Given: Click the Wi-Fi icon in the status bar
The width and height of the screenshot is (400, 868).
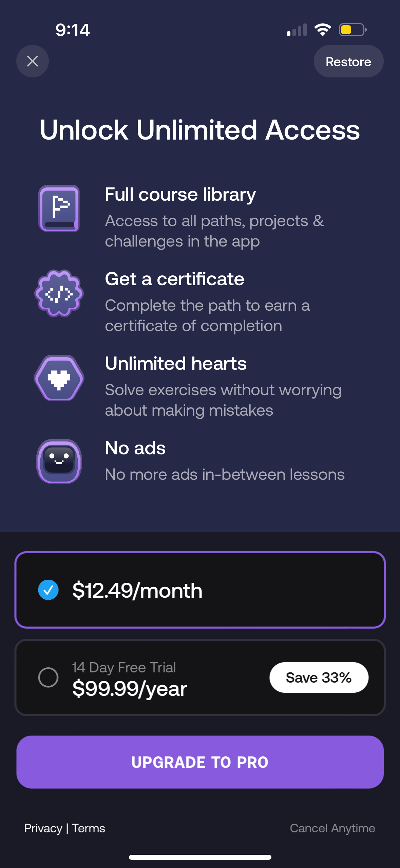Looking at the screenshot, I should 322,29.
